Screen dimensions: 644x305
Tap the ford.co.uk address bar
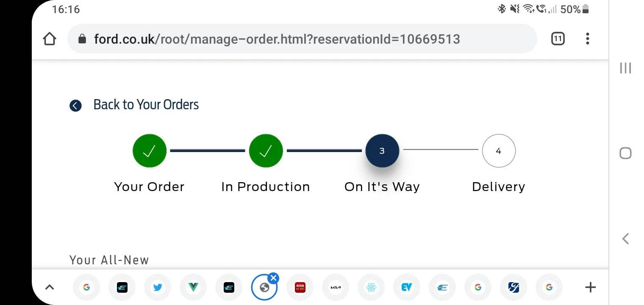point(302,39)
